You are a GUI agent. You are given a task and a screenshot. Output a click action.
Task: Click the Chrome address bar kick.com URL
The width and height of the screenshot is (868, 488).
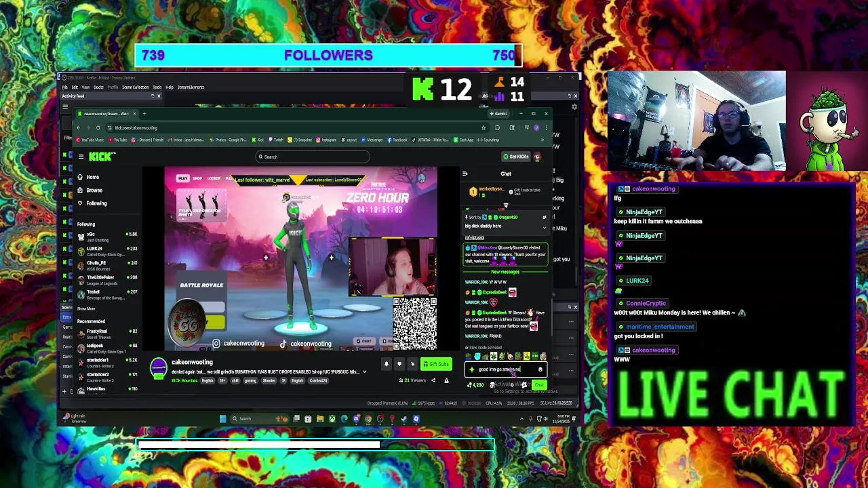pyautogui.click(x=136, y=127)
